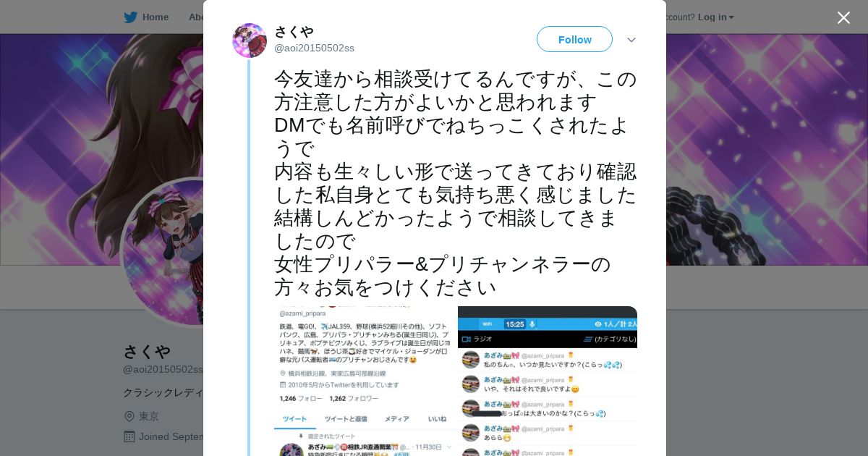Click the profile name さくや in the sidebar
Screen dimensions: 868x456
(x=147, y=352)
